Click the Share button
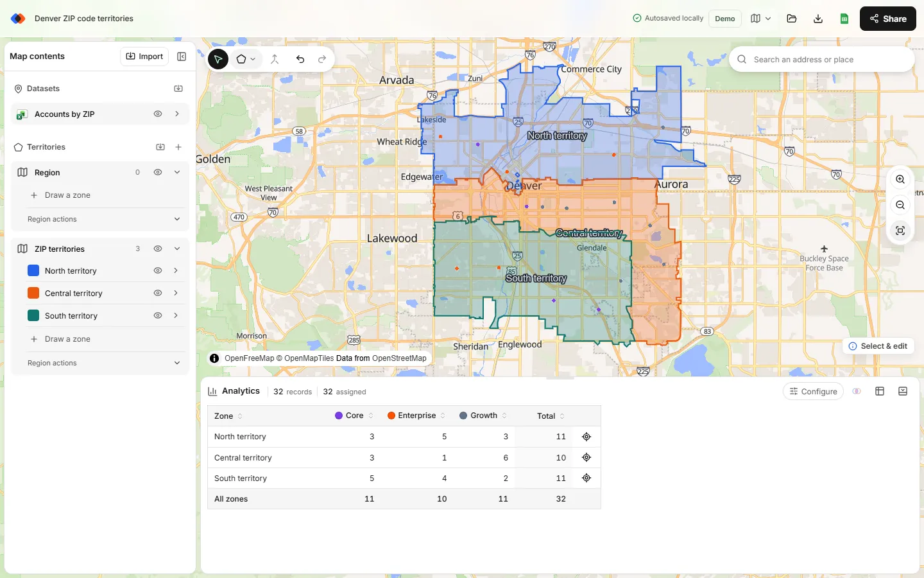Viewport: 924px width, 578px height. [x=888, y=19]
